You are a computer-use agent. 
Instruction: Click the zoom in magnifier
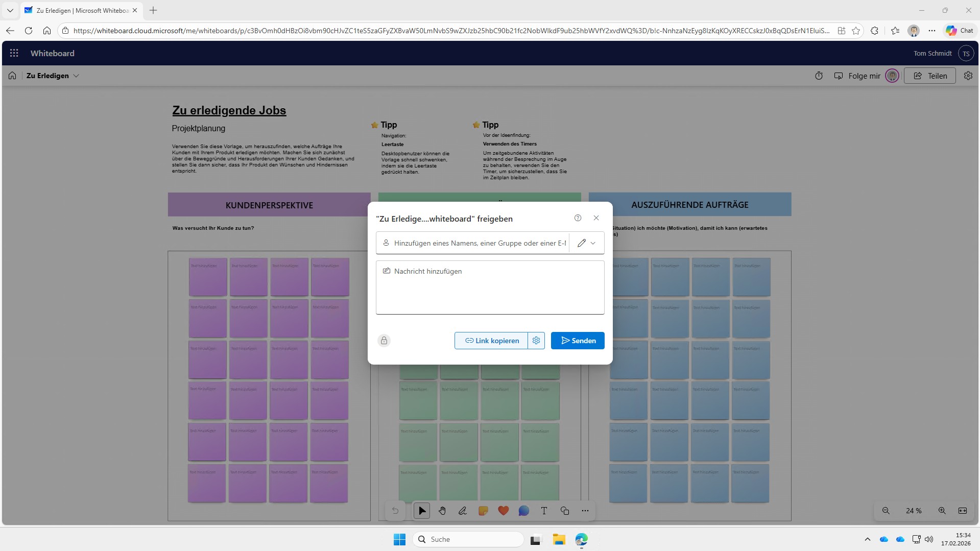coord(942,511)
